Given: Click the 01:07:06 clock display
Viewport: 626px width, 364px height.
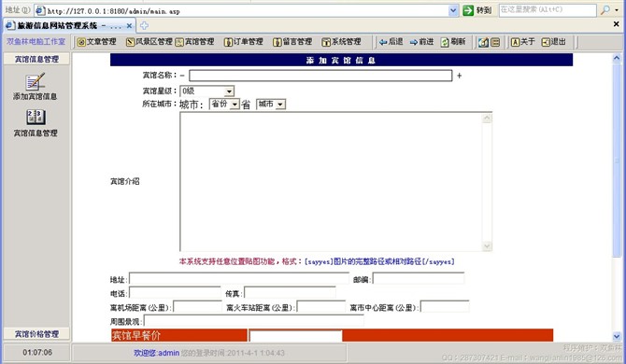Looking at the screenshot, I should point(37,353).
